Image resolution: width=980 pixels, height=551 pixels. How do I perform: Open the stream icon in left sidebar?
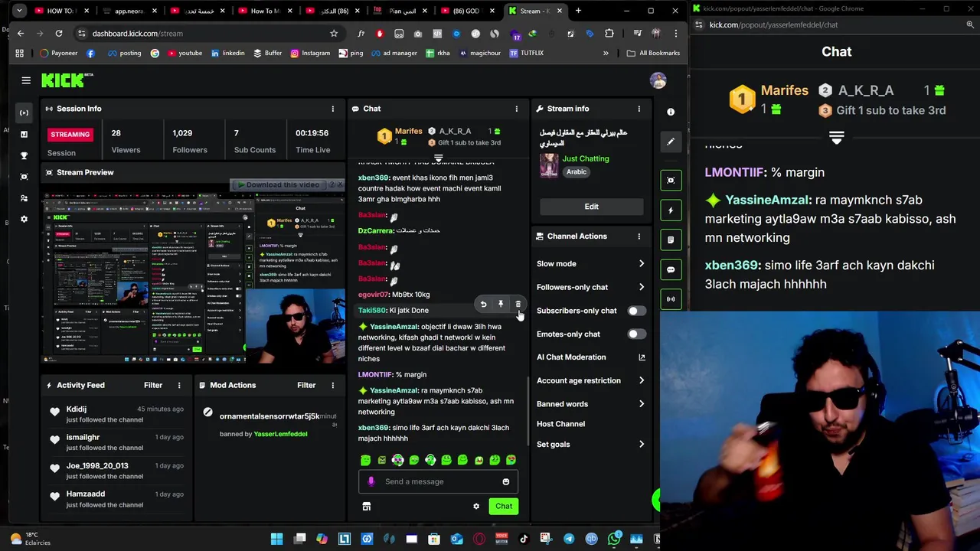pos(24,112)
